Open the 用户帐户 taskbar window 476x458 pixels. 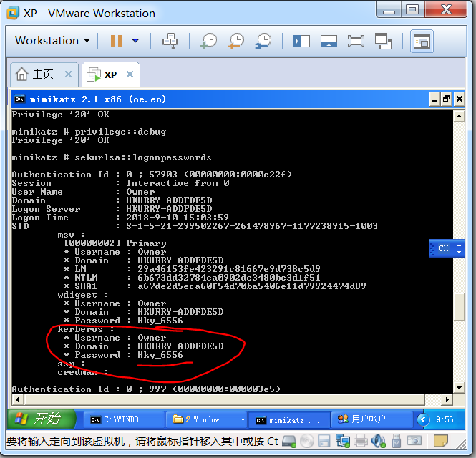pyautogui.click(x=372, y=419)
